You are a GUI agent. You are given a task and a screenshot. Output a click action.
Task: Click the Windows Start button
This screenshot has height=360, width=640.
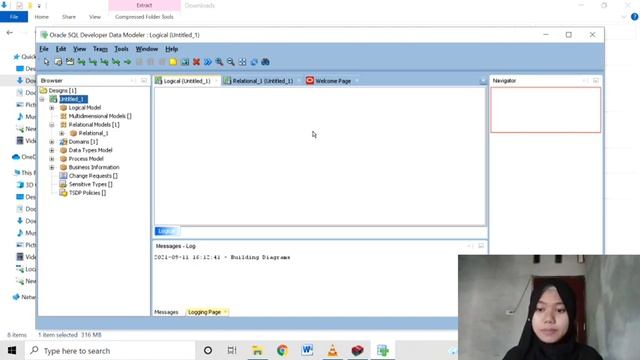click(x=12, y=350)
